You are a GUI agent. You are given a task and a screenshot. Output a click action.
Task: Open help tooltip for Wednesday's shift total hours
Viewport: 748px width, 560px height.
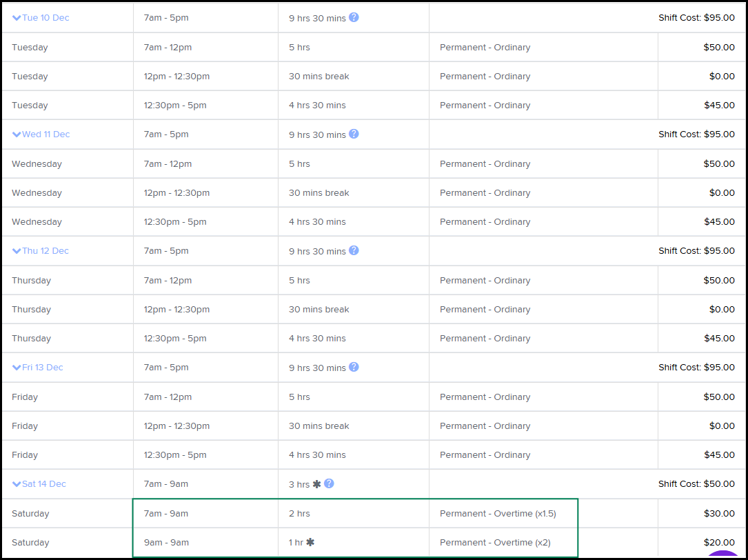click(354, 134)
